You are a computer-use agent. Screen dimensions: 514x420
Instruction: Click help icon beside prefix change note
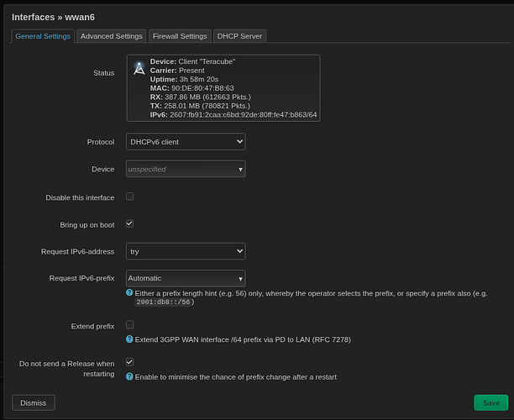pos(129,376)
